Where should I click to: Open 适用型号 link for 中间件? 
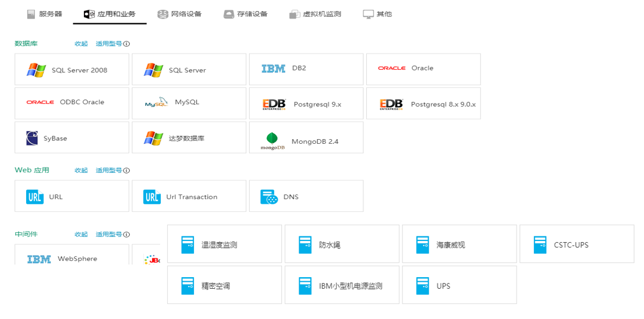coord(109,234)
